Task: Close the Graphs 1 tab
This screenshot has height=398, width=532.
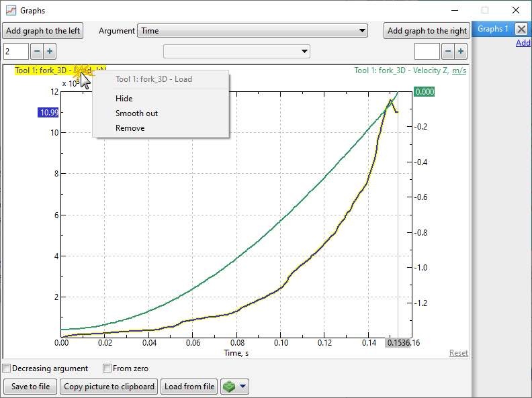Action: click(x=521, y=29)
